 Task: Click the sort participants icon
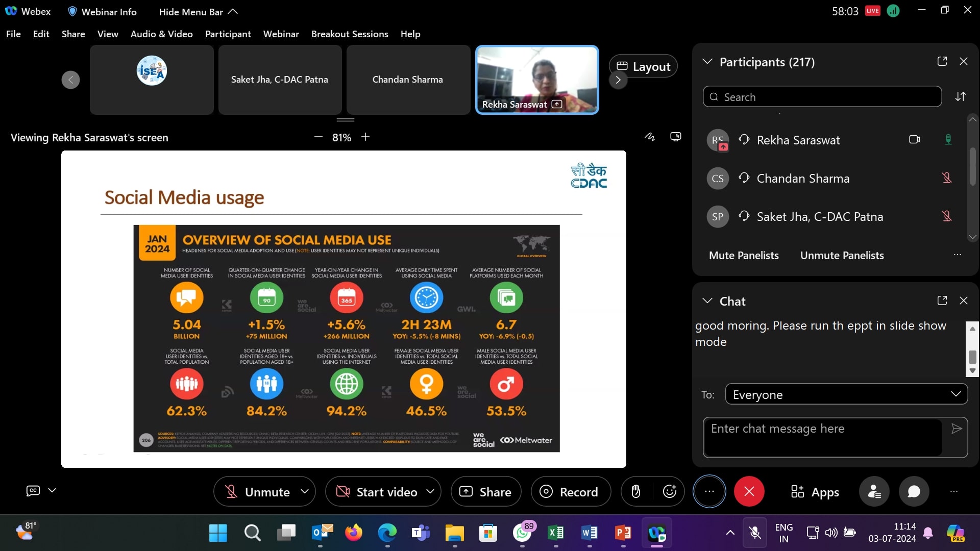point(961,96)
